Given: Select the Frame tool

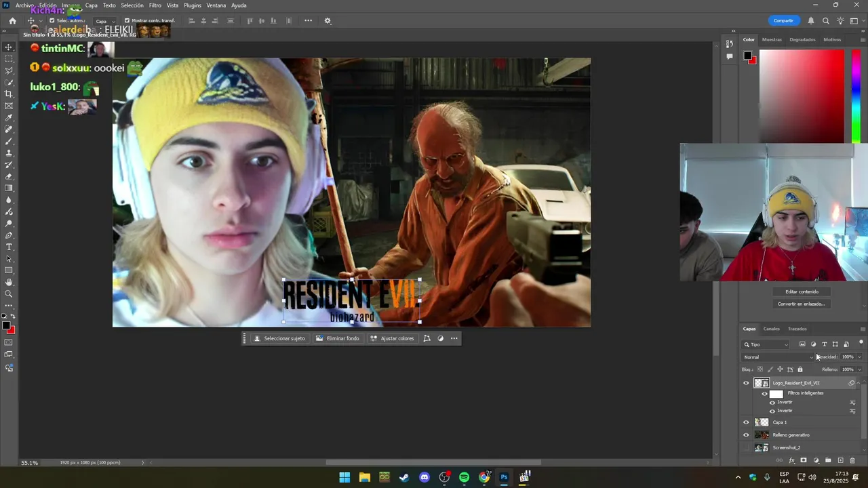Looking at the screenshot, I should [9, 106].
